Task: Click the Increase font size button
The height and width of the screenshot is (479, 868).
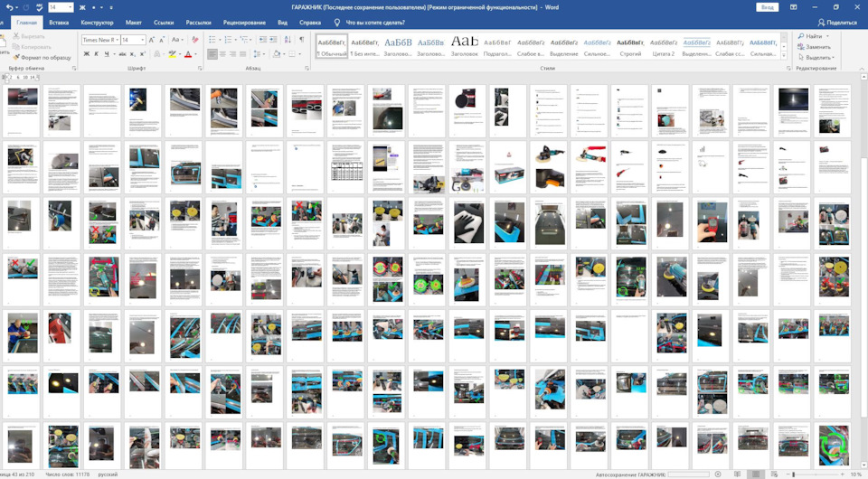Action: pos(152,40)
